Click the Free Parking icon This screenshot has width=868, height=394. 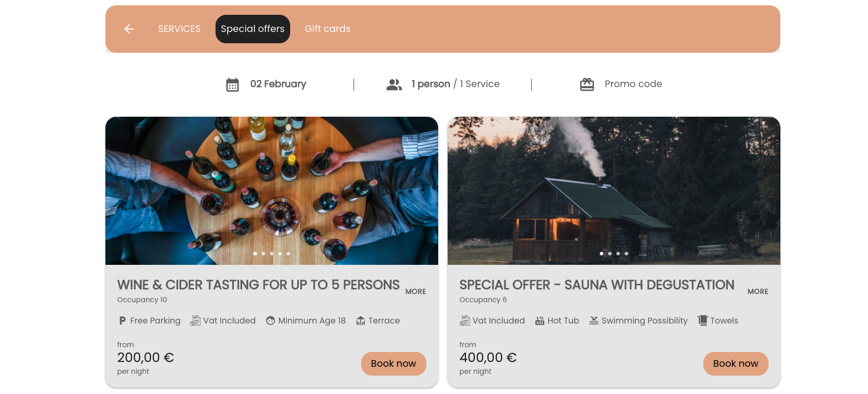(123, 321)
